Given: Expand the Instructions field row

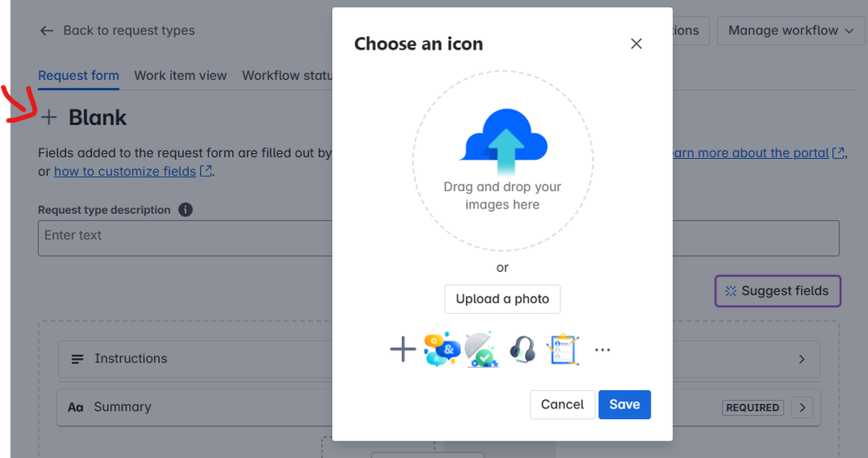Looking at the screenshot, I should (439, 359).
